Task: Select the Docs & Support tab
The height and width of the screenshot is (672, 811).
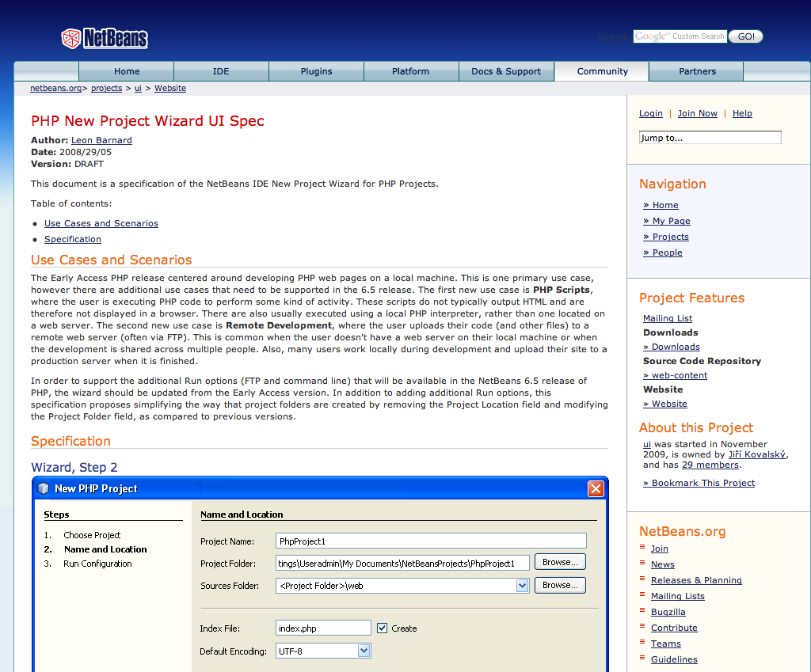Action: (x=506, y=71)
